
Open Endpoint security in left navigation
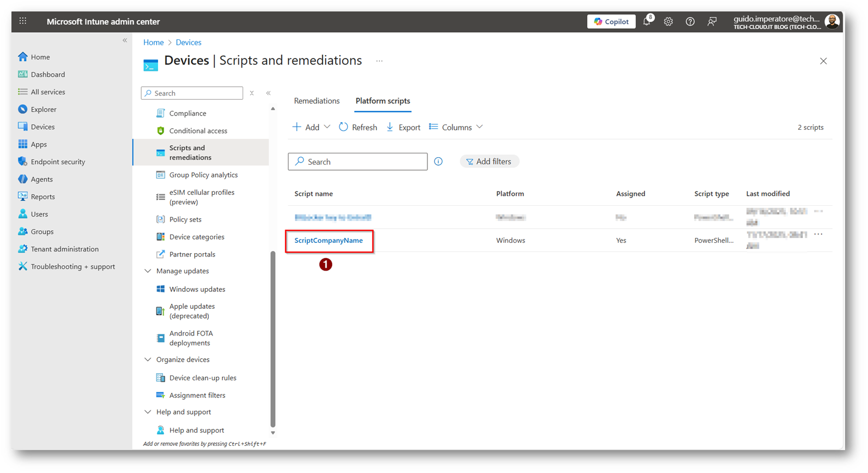coord(58,162)
